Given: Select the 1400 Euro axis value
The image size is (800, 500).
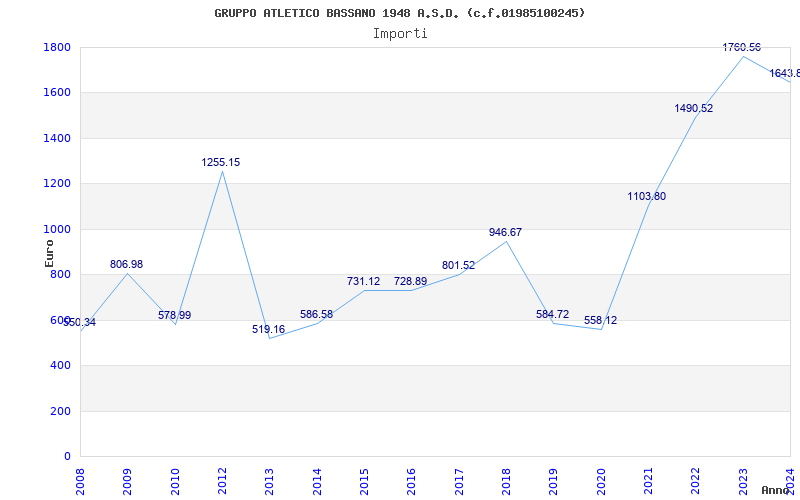Looking at the screenshot, I should click(x=57, y=138).
